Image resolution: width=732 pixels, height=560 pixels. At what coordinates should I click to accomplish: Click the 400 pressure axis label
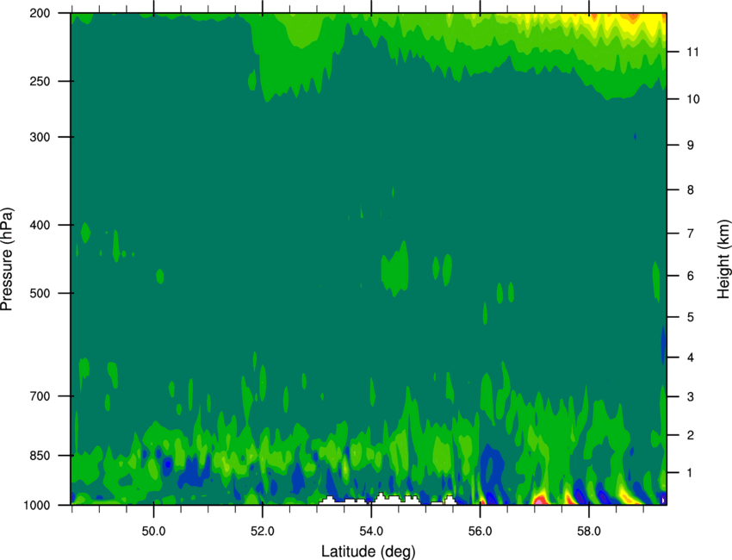pos(40,225)
